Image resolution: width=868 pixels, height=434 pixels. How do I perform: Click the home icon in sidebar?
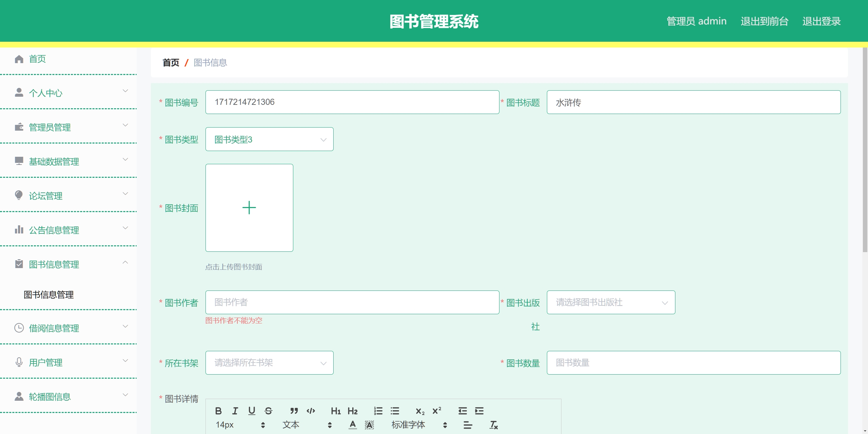(19, 59)
